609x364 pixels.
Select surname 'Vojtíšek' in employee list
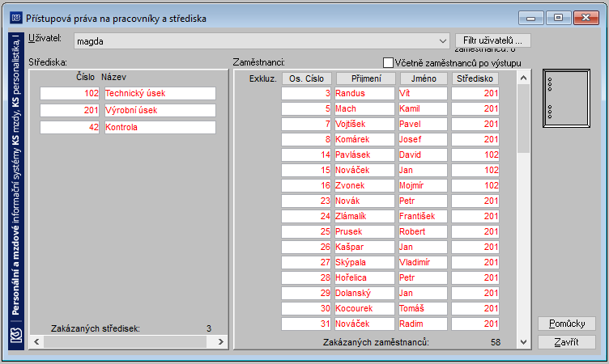pyautogui.click(x=364, y=124)
